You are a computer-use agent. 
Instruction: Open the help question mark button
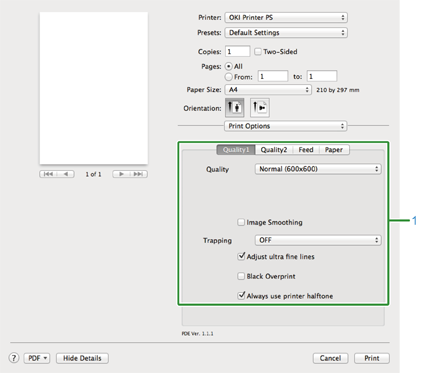coord(14,358)
